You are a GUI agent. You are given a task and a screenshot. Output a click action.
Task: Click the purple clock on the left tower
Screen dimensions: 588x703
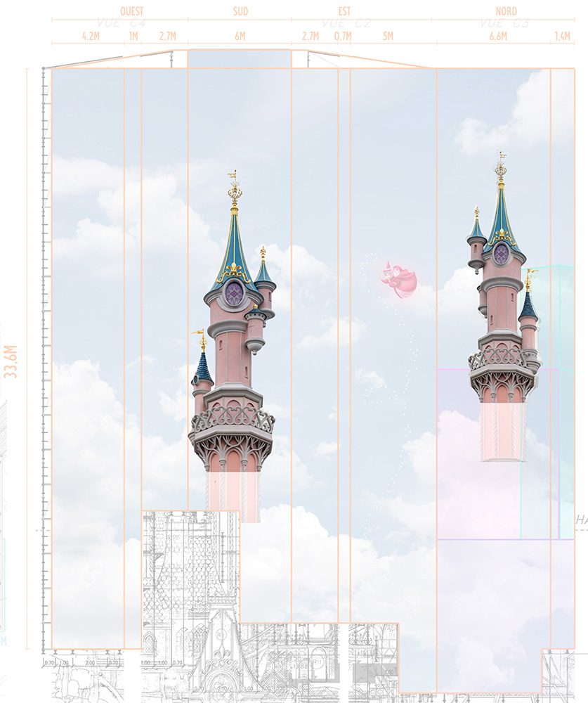pos(234,293)
